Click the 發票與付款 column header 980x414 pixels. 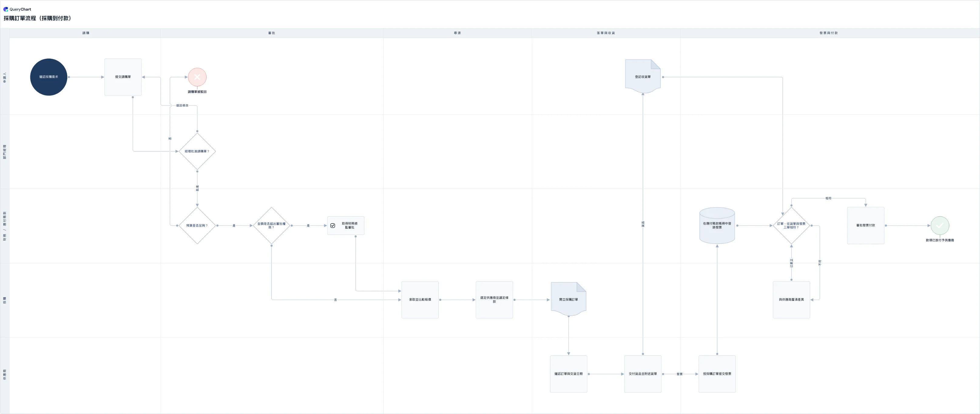pos(828,33)
